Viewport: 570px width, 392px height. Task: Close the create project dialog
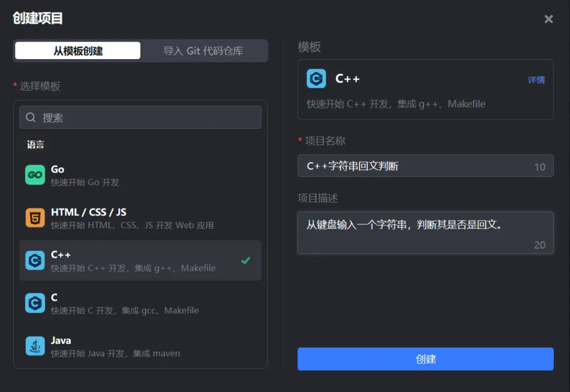point(549,19)
